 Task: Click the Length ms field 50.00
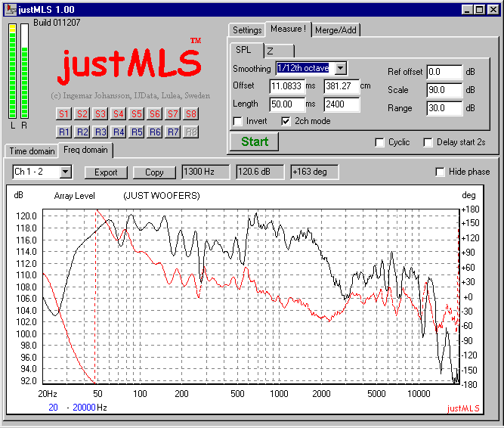[x=287, y=104]
